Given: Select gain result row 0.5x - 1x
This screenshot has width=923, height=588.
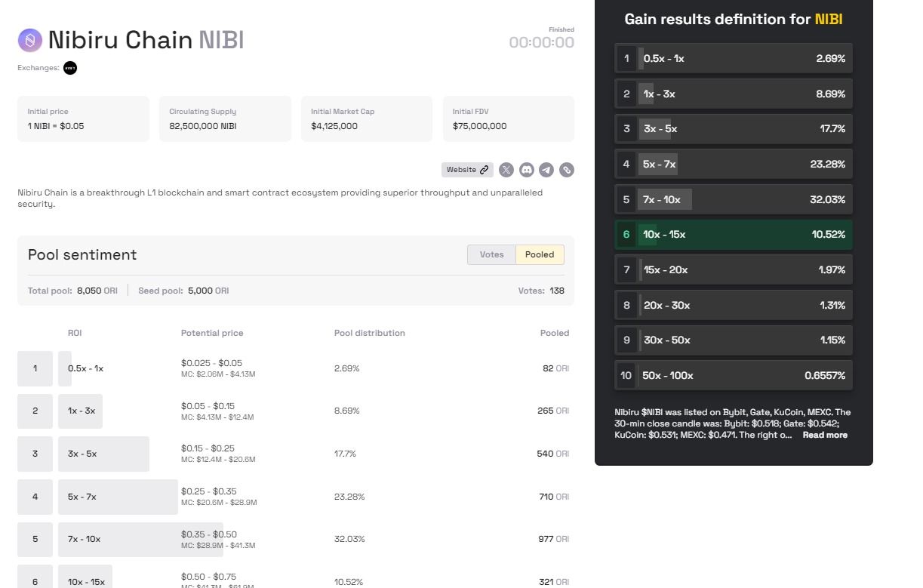Looking at the screenshot, I should pyautogui.click(x=734, y=58).
